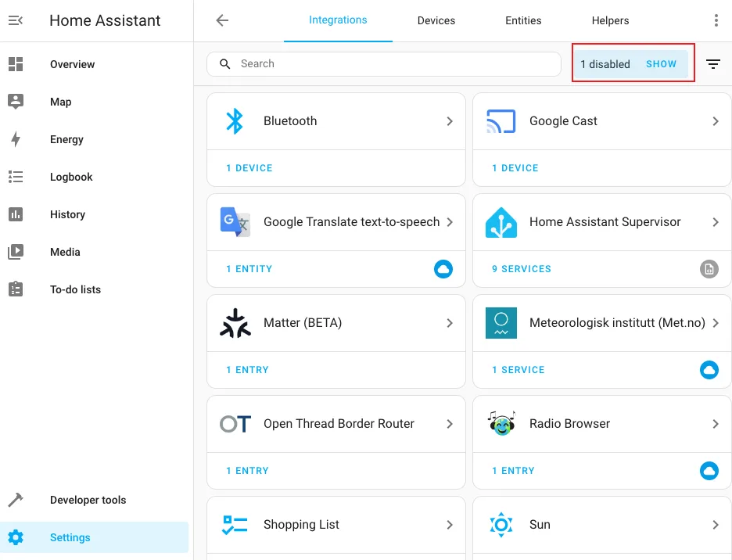Show the disabled integration
Image resolution: width=732 pixels, height=560 pixels.
pyautogui.click(x=661, y=64)
